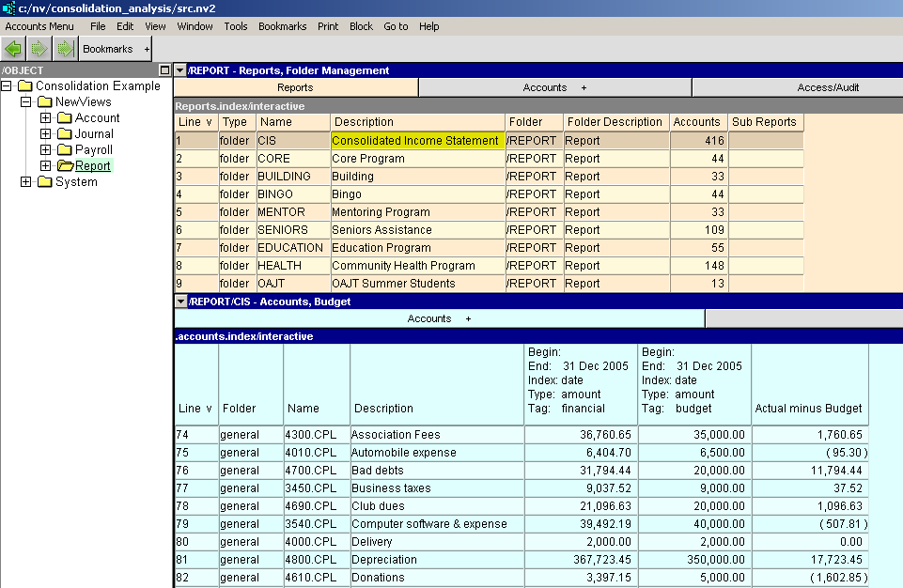
Task: Open the /REPORT window dropdown arrow
Action: [x=180, y=70]
